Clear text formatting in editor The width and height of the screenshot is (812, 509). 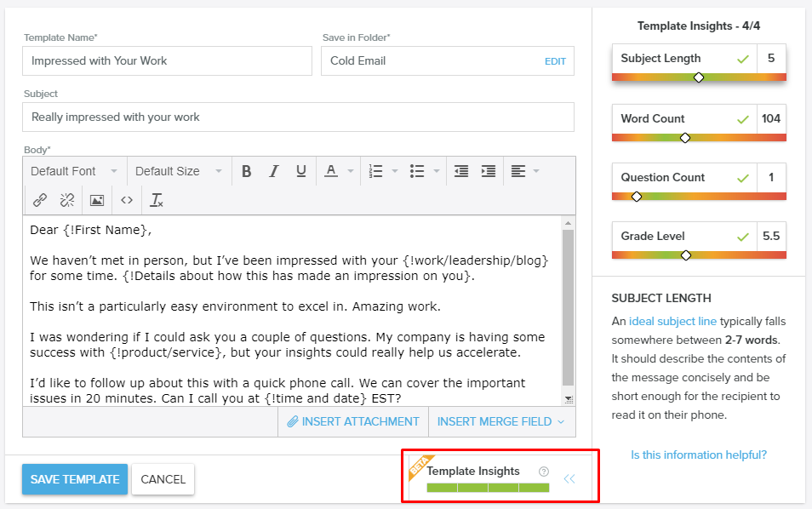pos(156,200)
